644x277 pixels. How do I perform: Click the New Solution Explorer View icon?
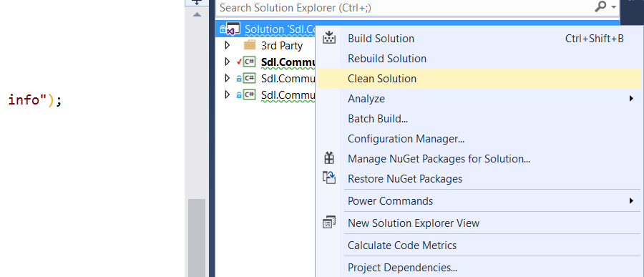click(329, 223)
